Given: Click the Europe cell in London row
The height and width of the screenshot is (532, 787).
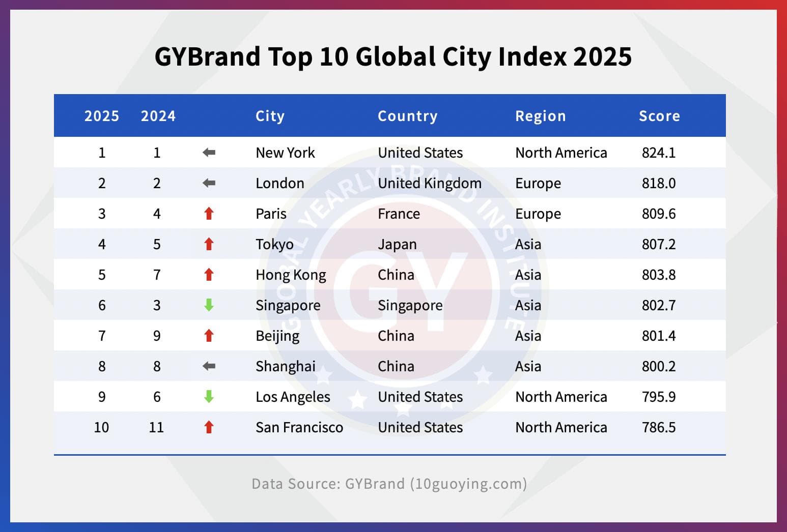Looking at the screenshot, I should coord(538,184).
